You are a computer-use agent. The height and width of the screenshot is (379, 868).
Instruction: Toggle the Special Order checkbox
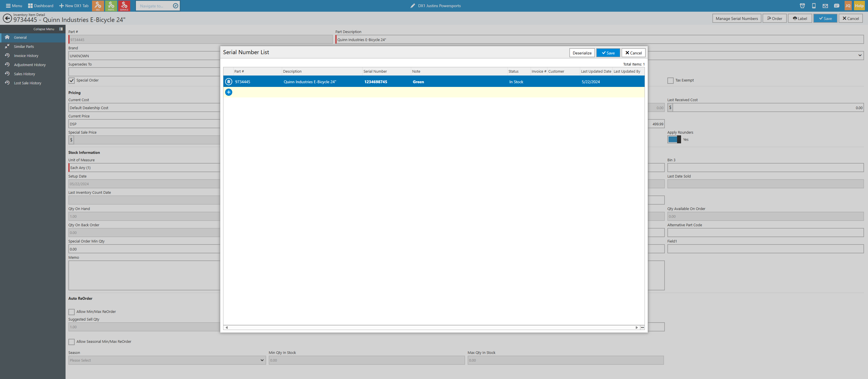(x=72, y=81)
